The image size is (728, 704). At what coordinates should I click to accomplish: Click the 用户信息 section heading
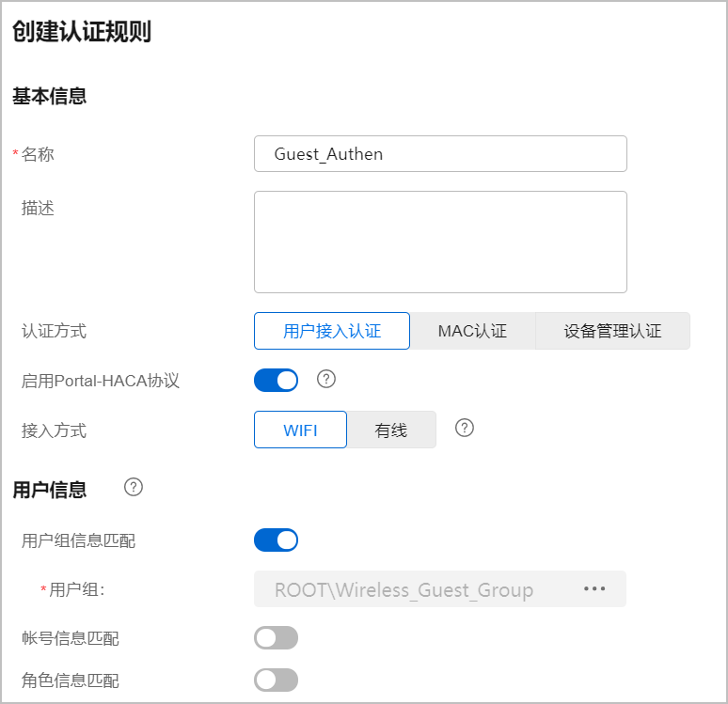(49, 490)
